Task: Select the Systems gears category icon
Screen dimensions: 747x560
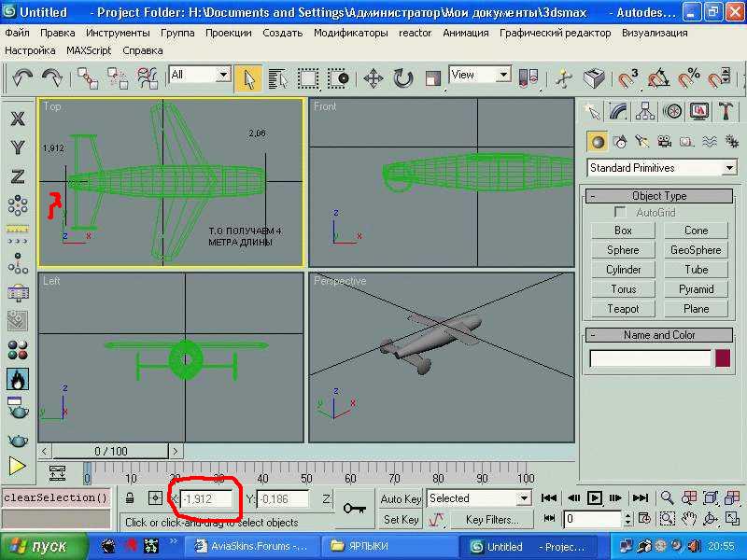Action: click(x=731, y=142)
